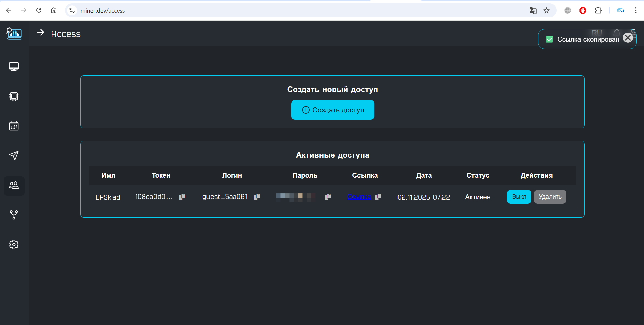Close the 'Ссылка скопирован' notification

point(628,38)
